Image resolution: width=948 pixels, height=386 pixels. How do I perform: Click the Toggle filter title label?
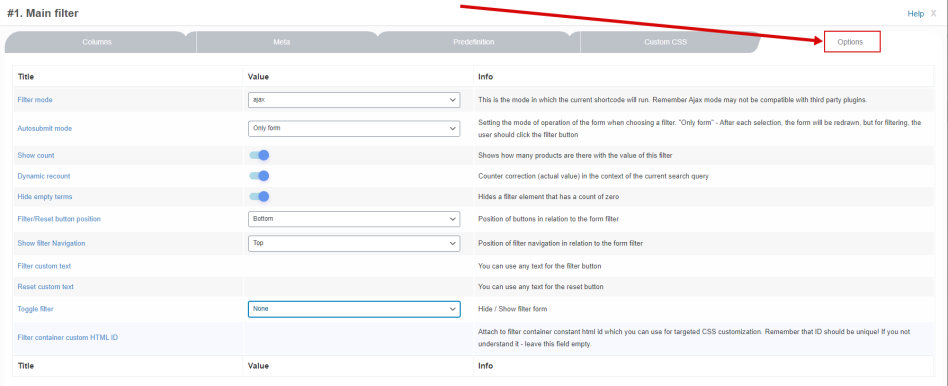pyautogui.click(x=36, y=309)
